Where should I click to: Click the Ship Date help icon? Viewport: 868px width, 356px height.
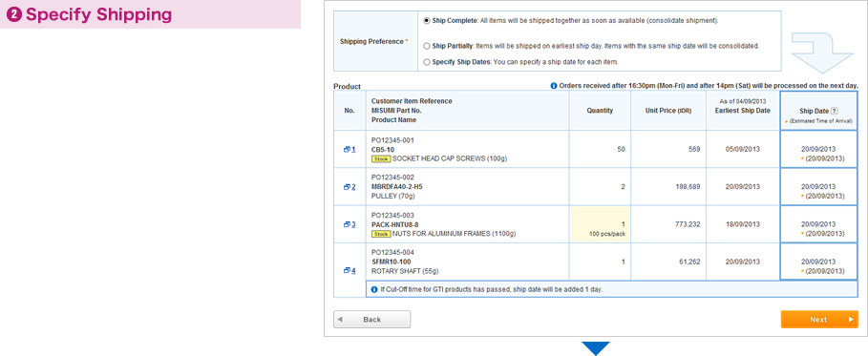(835, 111)
